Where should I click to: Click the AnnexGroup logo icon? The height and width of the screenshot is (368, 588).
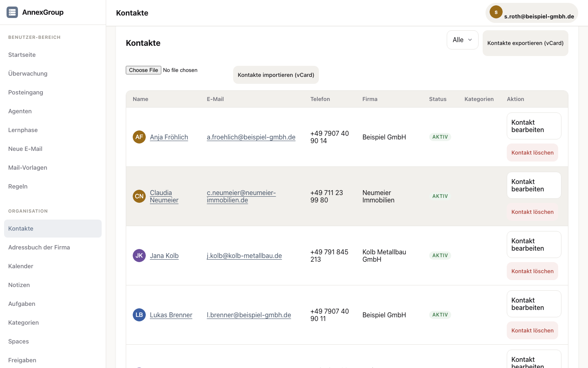[x=12, y=12]
